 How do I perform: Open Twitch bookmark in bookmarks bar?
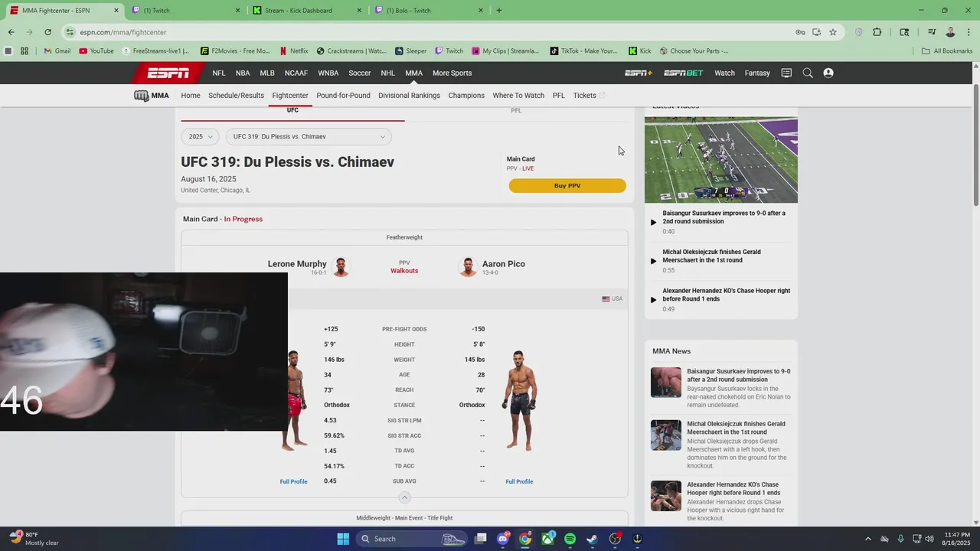click(x=449, y=51)
